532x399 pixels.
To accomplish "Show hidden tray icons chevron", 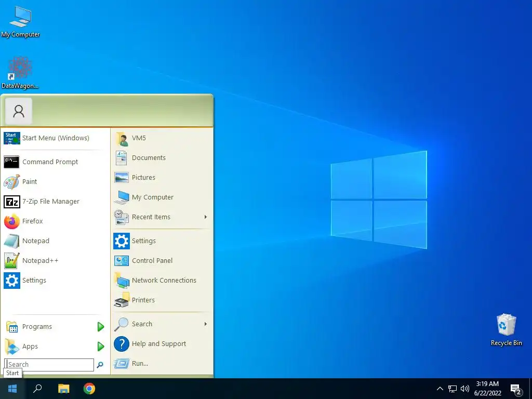I will coord(440,389).
